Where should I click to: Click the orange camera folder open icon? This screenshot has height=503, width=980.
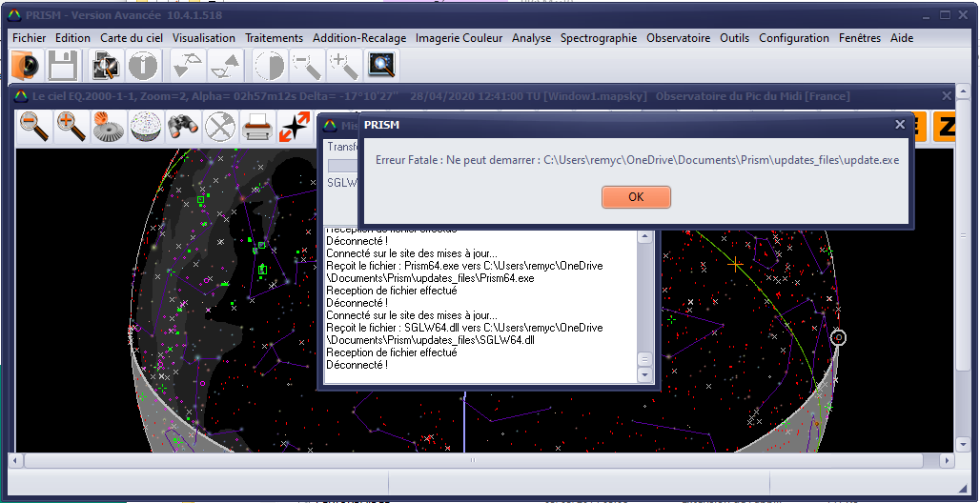27,66
